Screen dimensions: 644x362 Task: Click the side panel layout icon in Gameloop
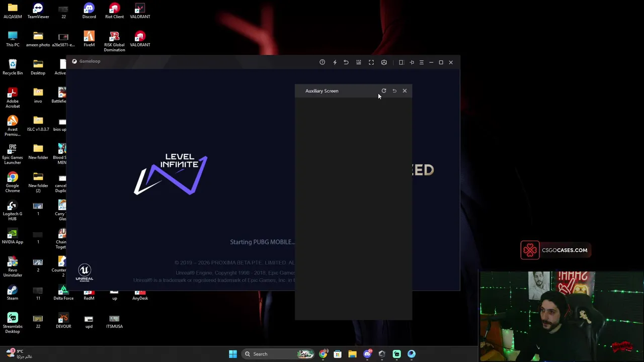[x=401, y=62]
